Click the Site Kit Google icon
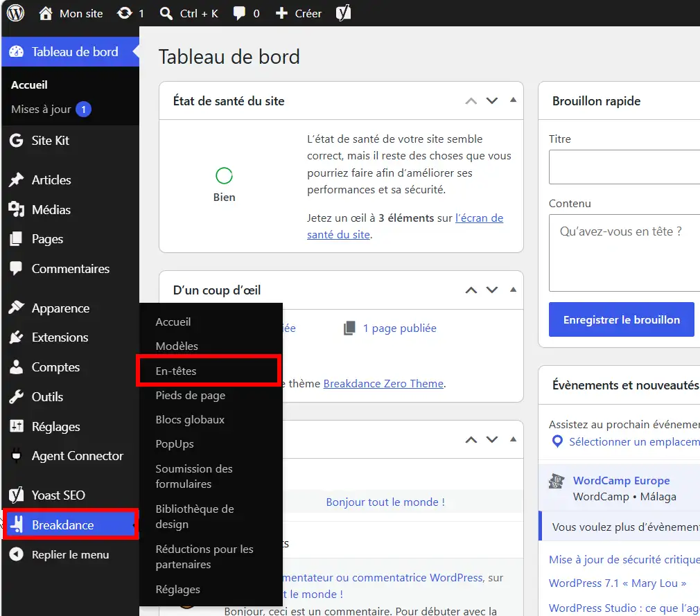The image size is (700, 616). pyautogui.click(x=17, y=141)
